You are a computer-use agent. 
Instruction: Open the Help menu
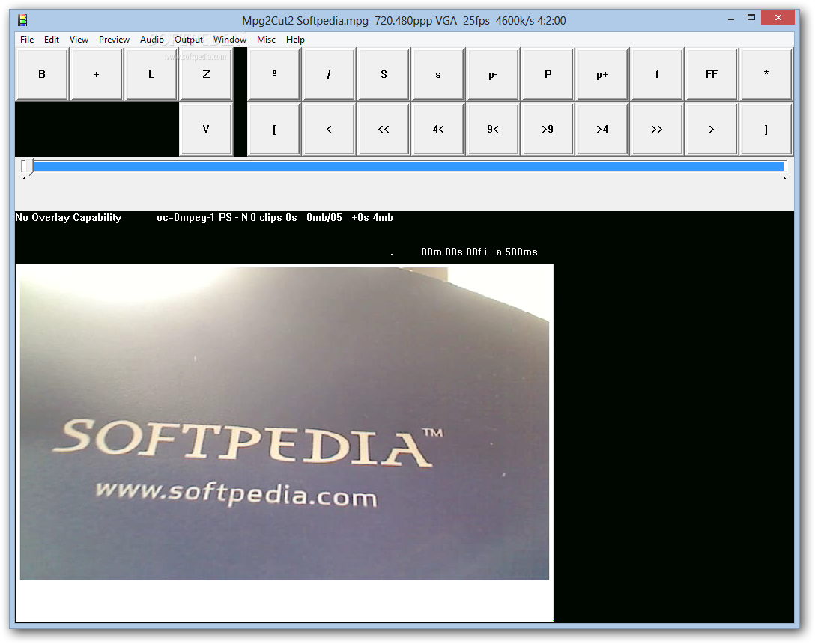point(295,40)
